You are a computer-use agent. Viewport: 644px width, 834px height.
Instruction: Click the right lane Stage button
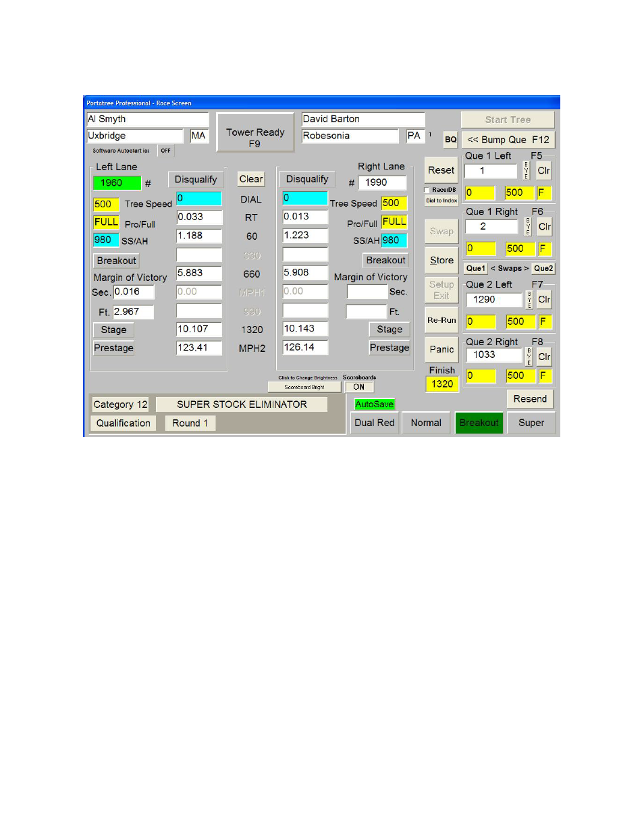(390, 329)
